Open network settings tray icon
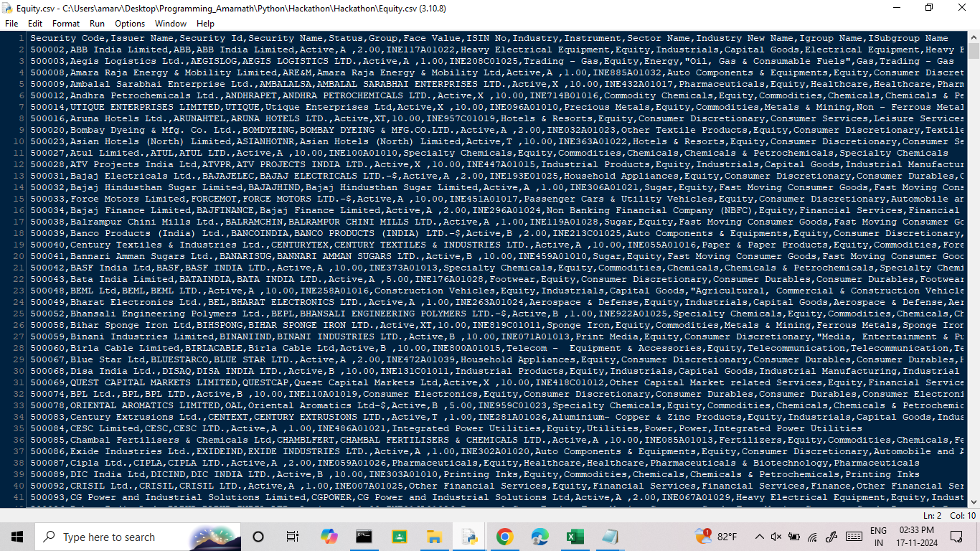Image resolution: width=980 pixels, height=551 pixels. point(813,537)
